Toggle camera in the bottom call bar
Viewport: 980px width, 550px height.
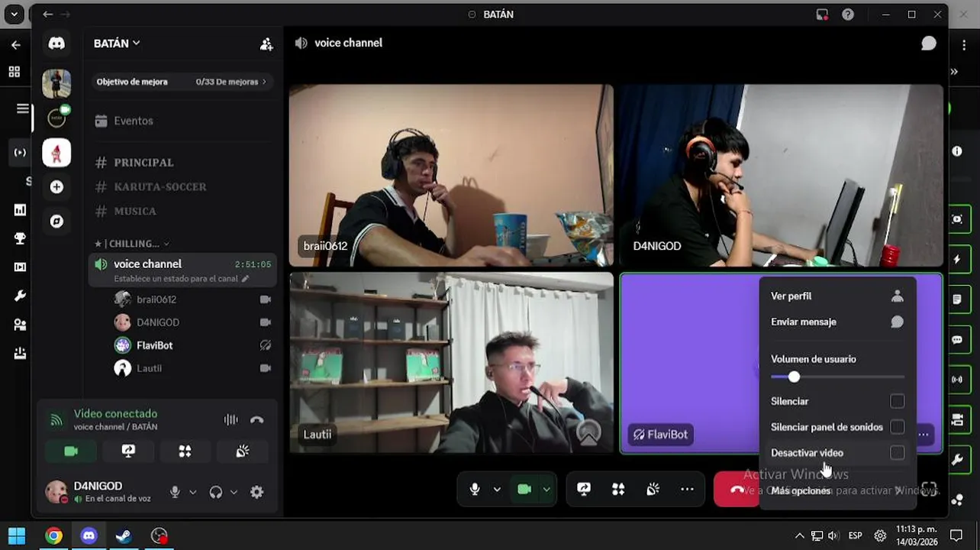click(x=524, y=489)
